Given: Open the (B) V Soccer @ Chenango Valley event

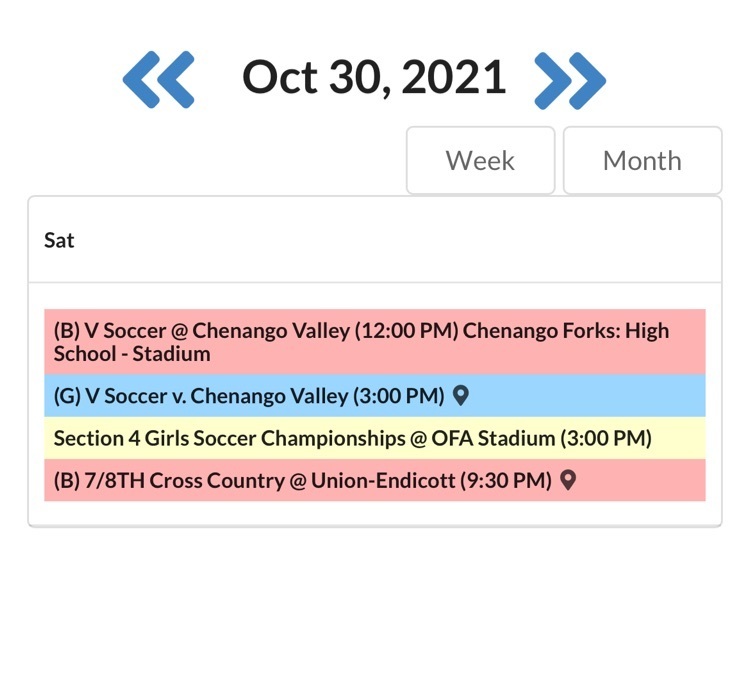Looking at the screenshot, I should tap(375, 342).
